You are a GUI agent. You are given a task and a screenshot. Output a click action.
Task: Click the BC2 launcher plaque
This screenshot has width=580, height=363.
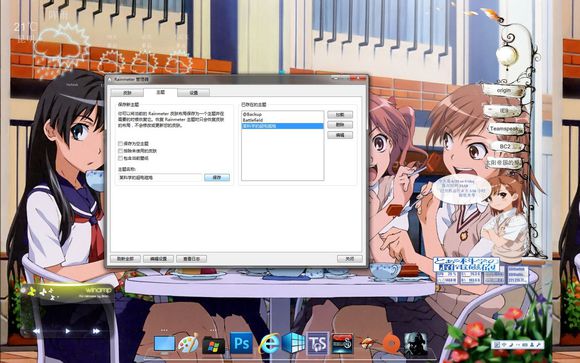[x=506, y=147]
